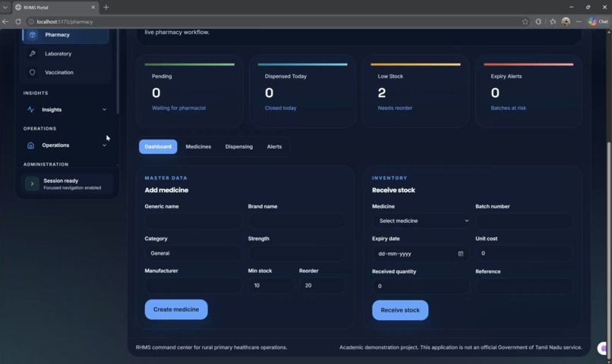The width and height of the screenshot is (612, 364).
Task: Switch to the Alerts tab
Action: coord(274,146)
